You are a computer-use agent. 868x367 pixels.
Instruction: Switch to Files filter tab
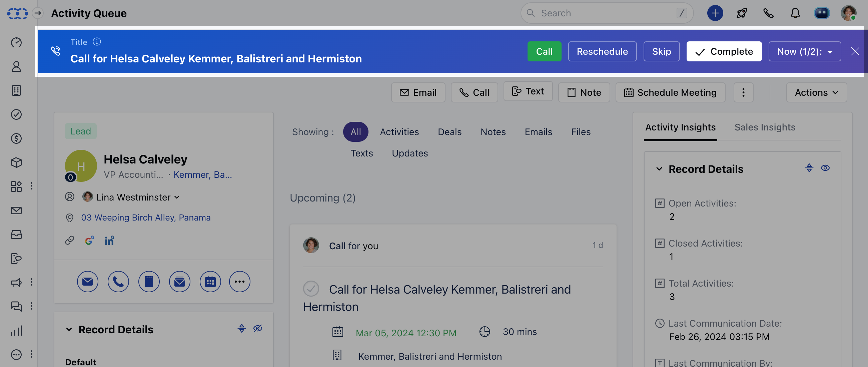pyautogui.click(x=581, y=132)
